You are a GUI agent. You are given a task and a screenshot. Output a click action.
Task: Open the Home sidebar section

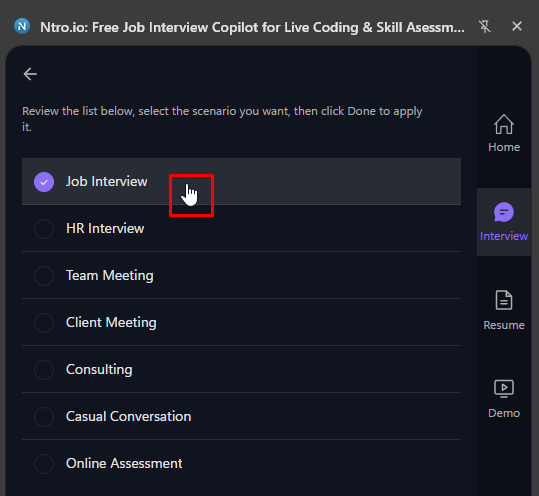click(504, 133)
